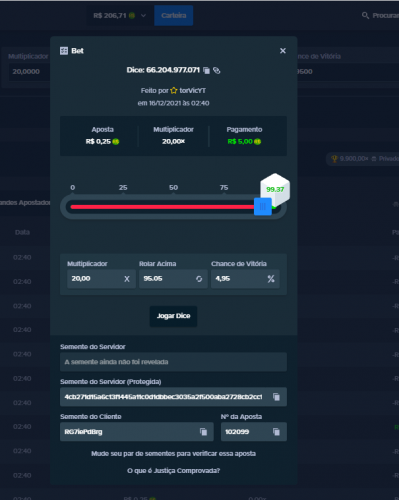Click the Bet dialog grid icon
Screen dimensions: 399x500
tap(64, 51)
